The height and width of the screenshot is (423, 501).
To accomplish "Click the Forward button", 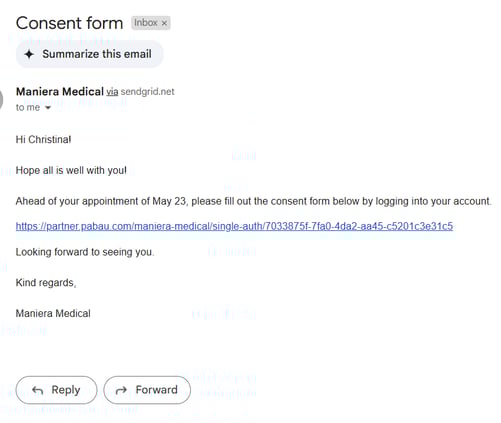I will pyautogui.click(x=147, y=390).
